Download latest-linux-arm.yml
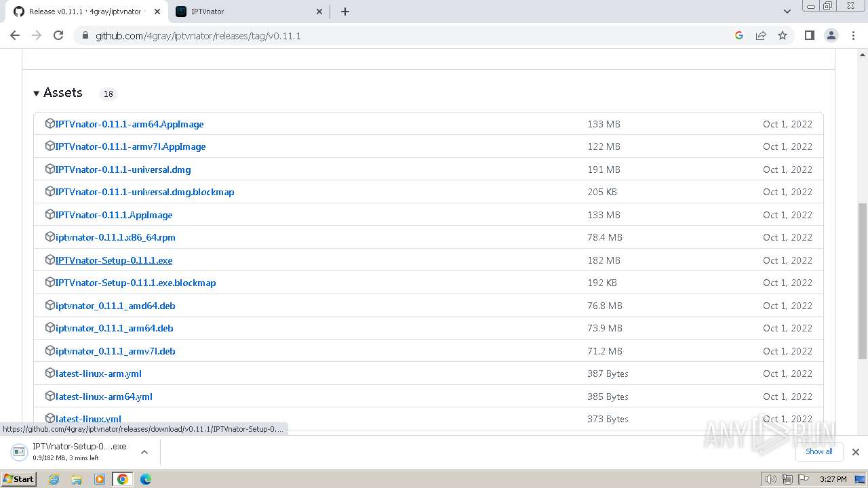The image size is (868, 488). (x=98, y=373)
